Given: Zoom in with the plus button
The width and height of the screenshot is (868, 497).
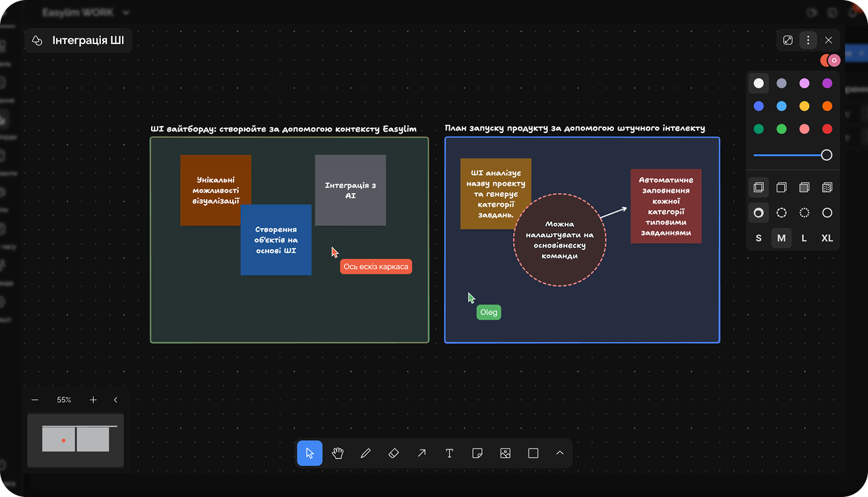Looking at the screenshot, I should 93,400.
